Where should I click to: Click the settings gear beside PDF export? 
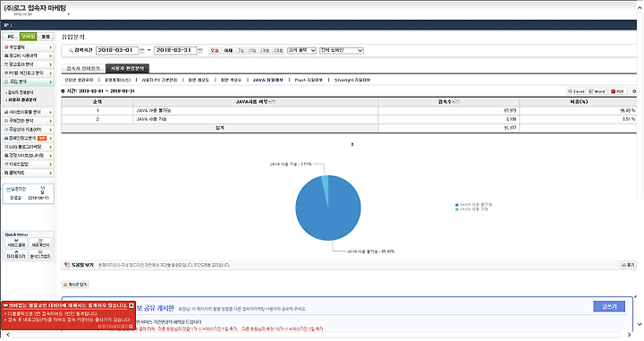634,91
